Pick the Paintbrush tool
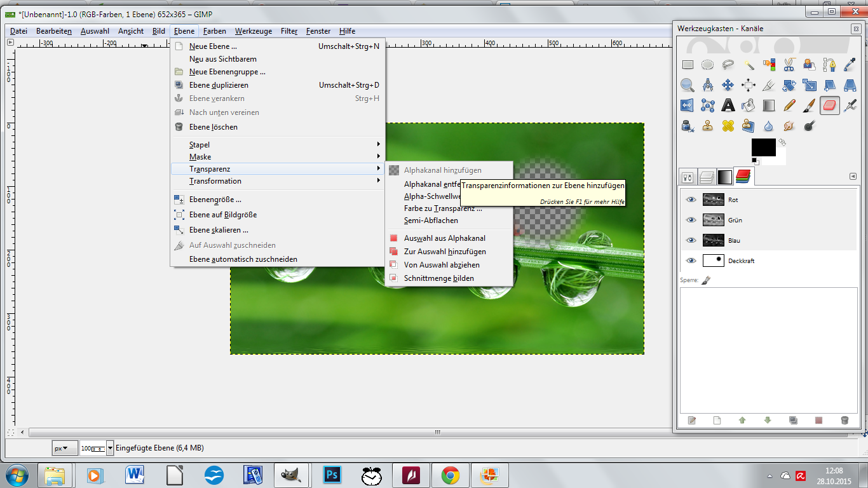The width and height of the screenshot is (868, 488). pos(810,105)
